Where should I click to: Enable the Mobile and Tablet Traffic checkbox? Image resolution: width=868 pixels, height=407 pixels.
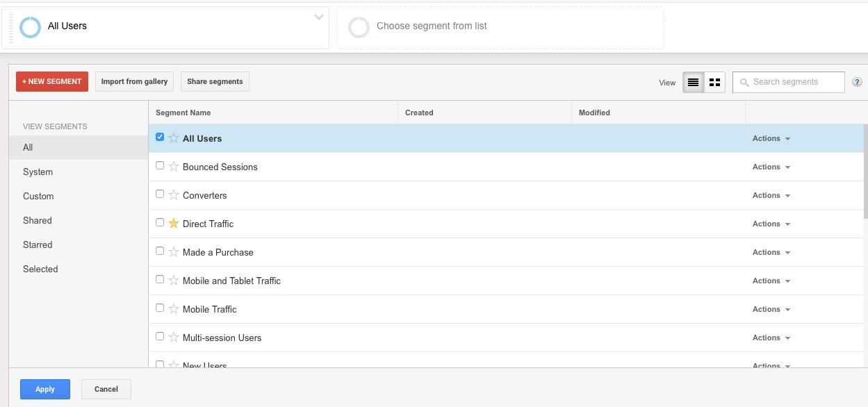point(160,279)
